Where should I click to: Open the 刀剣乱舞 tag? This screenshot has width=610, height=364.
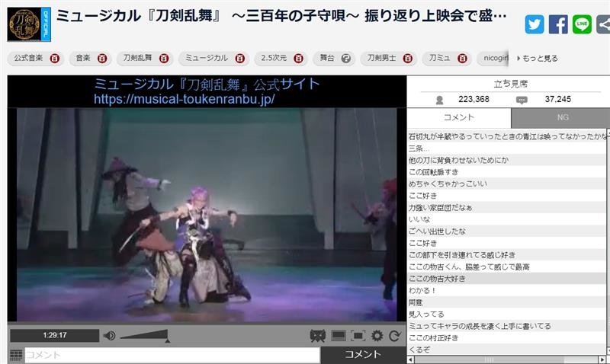click(137, 58)
